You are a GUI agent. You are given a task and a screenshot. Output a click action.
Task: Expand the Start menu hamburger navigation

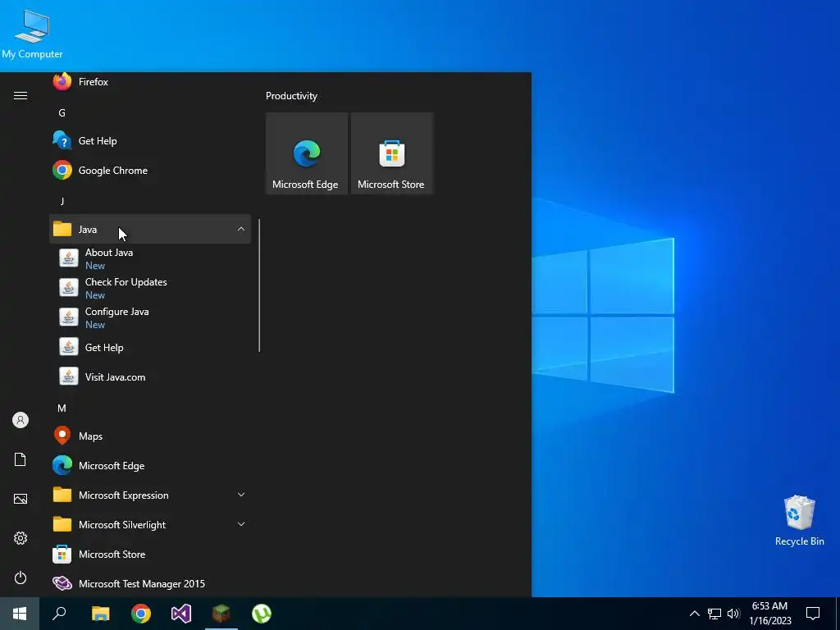point(21,96)
